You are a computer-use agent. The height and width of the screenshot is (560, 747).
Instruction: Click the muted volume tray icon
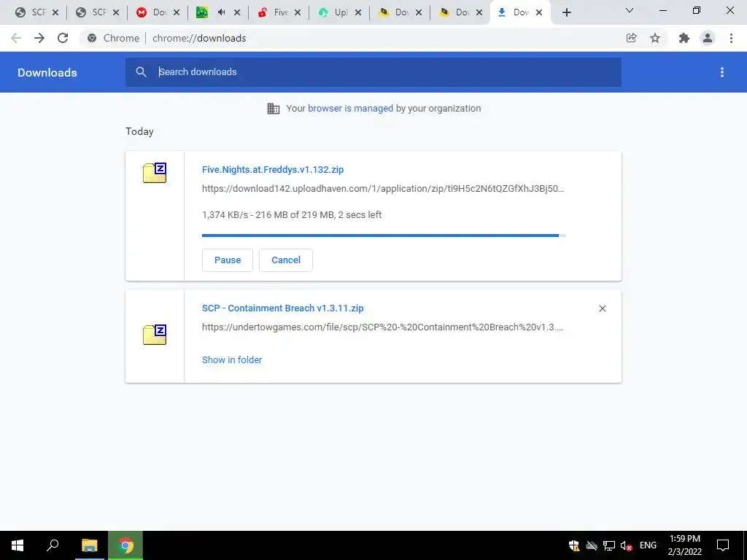(626, 545)
